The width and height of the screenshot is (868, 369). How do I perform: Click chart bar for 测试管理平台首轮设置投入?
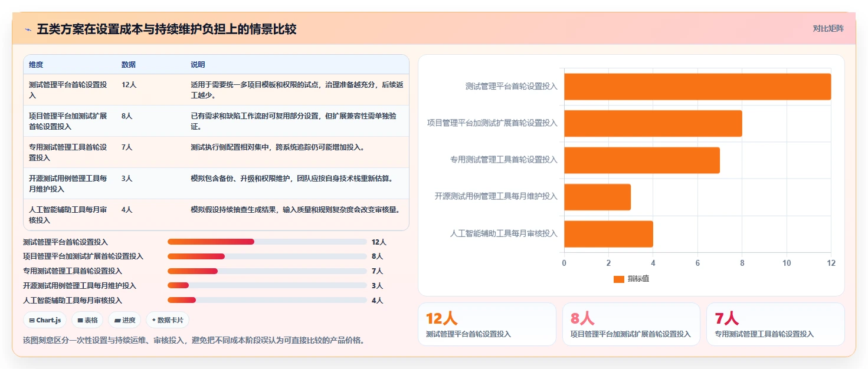pos(697,87)
